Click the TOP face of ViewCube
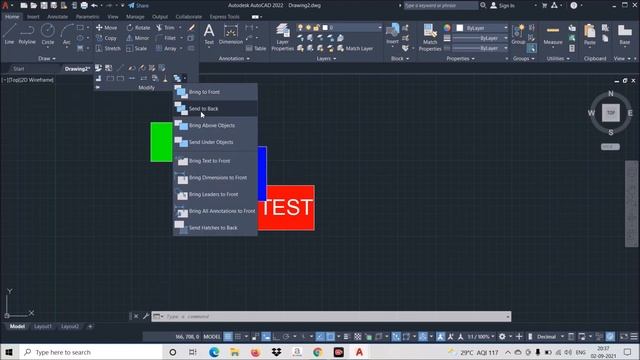This screenshot has height=360, width=640. (611, 113)
